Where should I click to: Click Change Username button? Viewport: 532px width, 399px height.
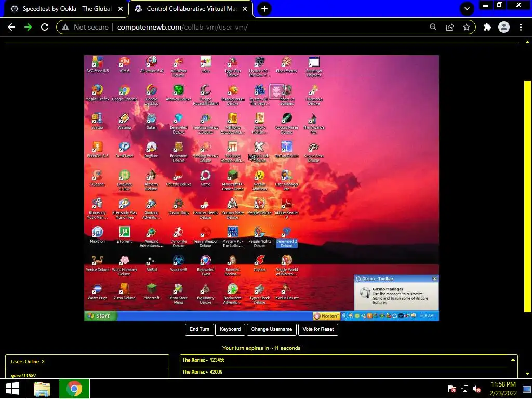point(271,329)
